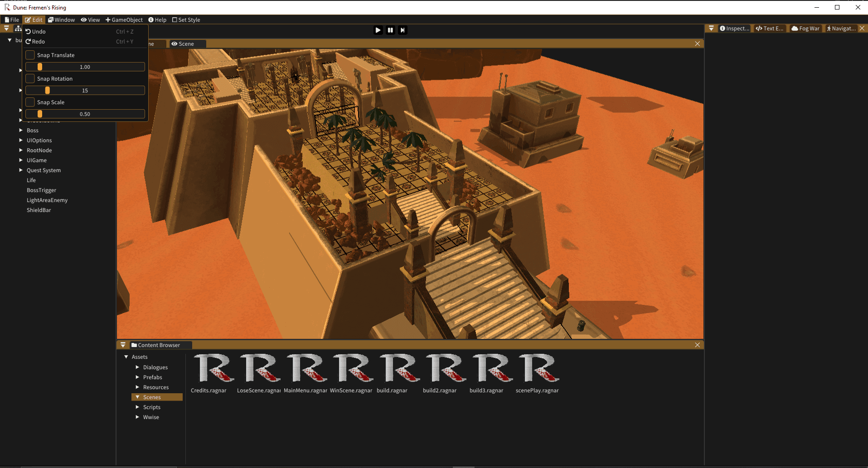Switch to the Scene tab
This screenshot has width=868, height=468.
point(187,43)
